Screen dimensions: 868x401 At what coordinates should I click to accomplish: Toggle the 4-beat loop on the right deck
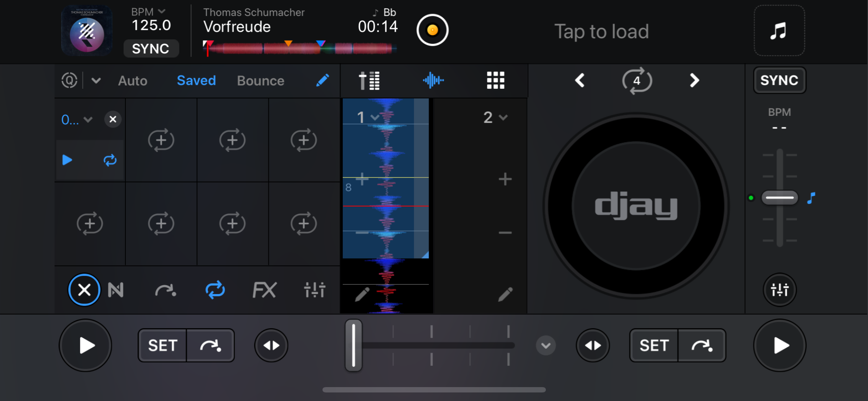point(637,81)
